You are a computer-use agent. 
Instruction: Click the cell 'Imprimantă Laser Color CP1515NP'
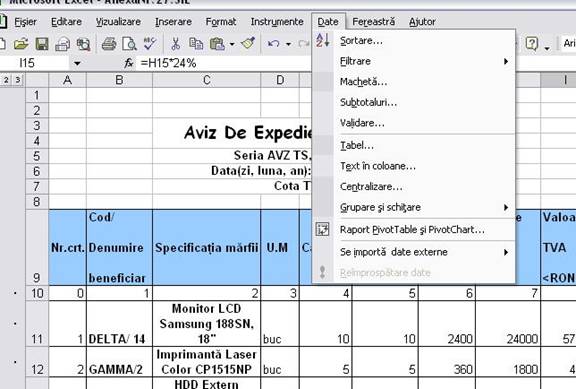click(206, 361)
